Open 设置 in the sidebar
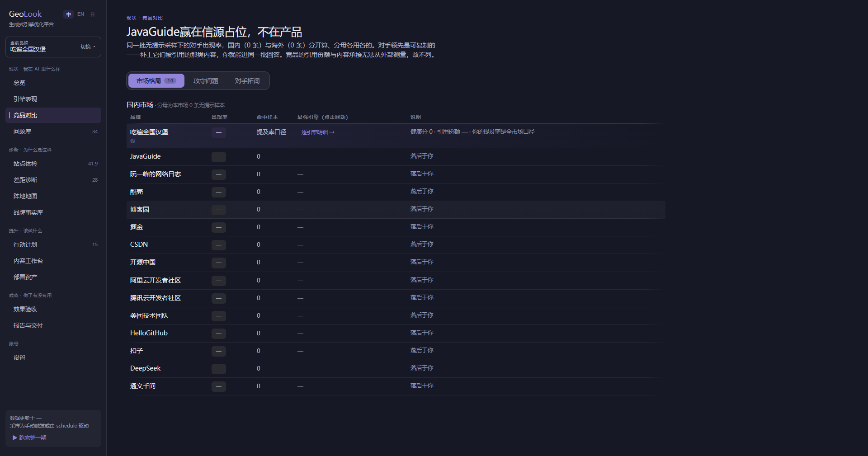 (x=53, y=357)
